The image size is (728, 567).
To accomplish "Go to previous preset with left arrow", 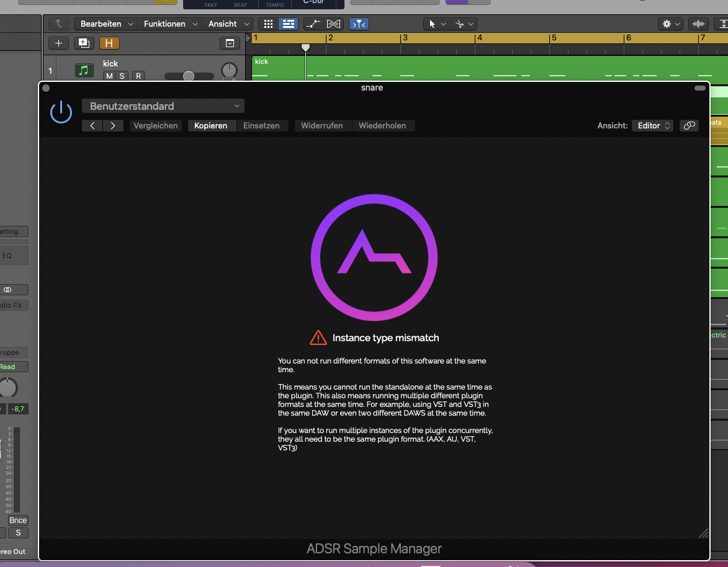I will (92, 126).
